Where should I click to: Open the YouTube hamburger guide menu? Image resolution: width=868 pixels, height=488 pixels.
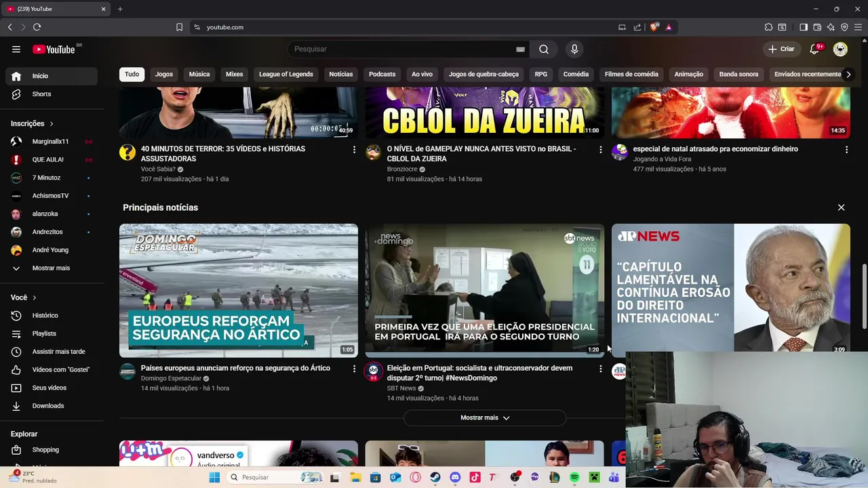(x=16, y=49)
